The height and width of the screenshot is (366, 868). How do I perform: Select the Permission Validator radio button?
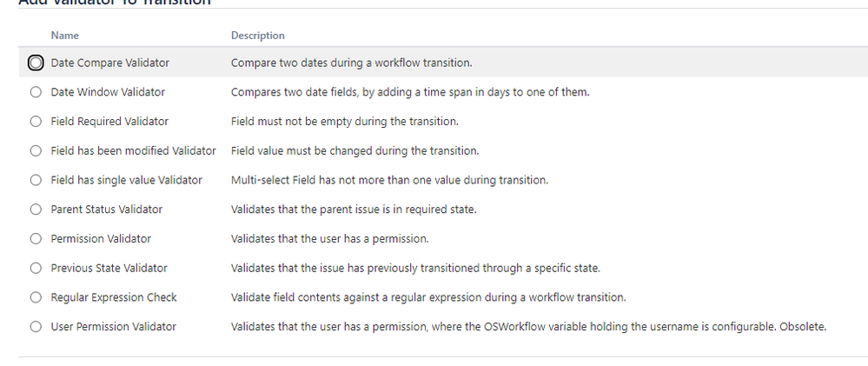pos(36,239)
